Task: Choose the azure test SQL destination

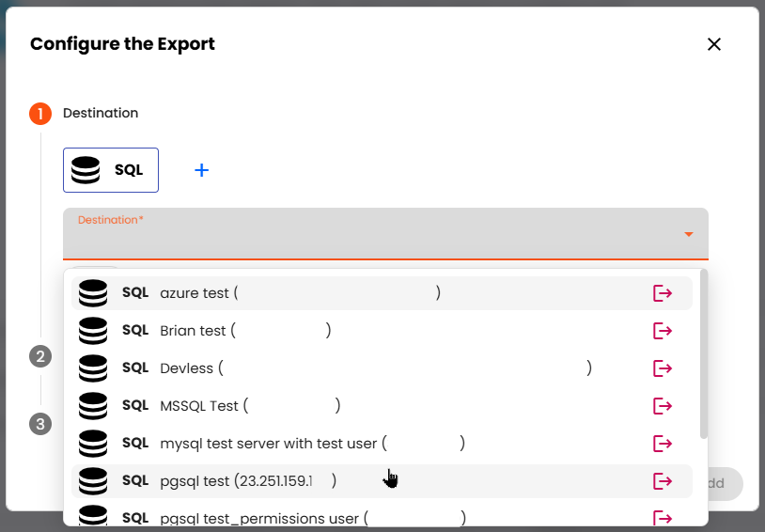Action: [x=195, y=293]
